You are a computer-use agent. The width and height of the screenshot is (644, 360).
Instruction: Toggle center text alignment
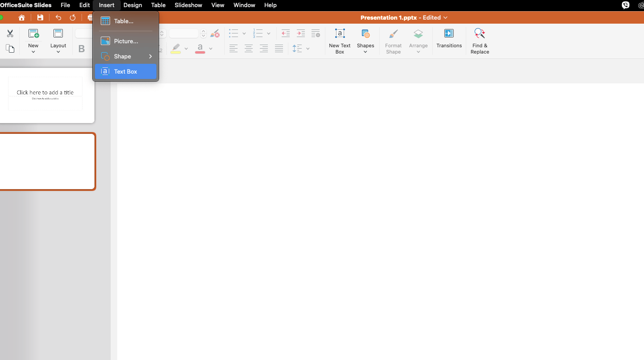coord(249,49)
